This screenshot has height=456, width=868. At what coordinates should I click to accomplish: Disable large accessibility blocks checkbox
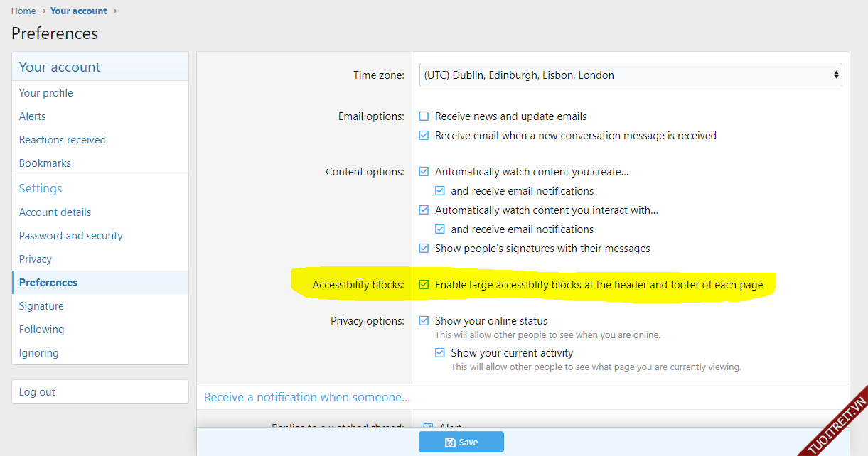click(x=424, y=285)
